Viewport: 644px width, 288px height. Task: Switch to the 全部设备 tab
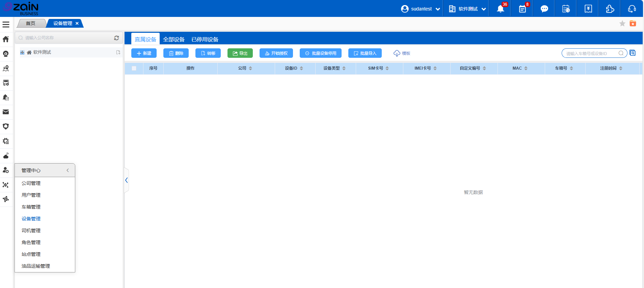point(174,40)
